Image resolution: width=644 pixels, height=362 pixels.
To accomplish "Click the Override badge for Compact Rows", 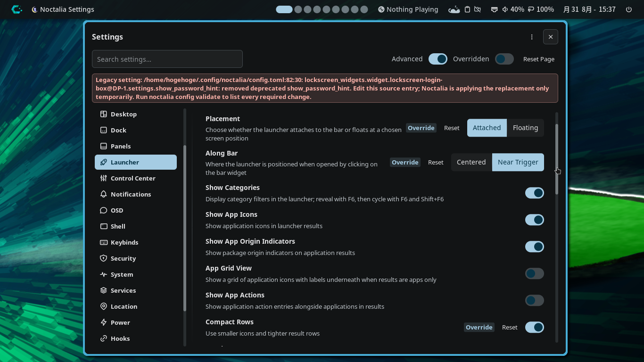I will [479, 327].
